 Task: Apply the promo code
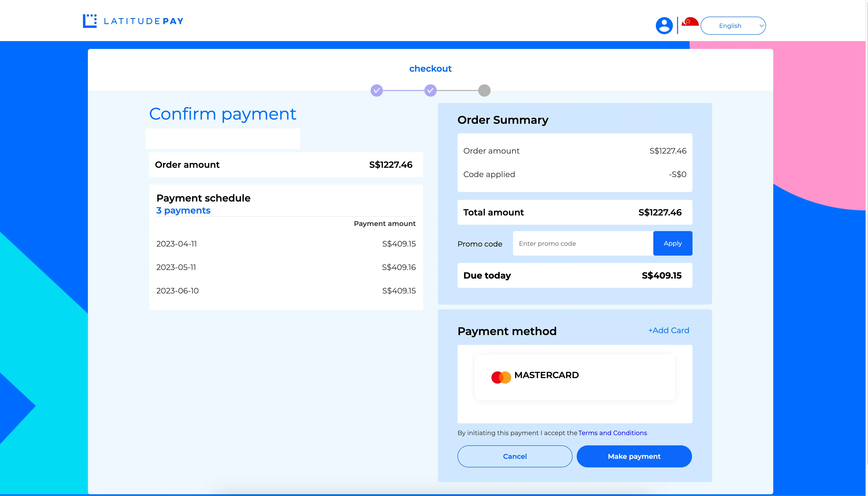[672, 244]
